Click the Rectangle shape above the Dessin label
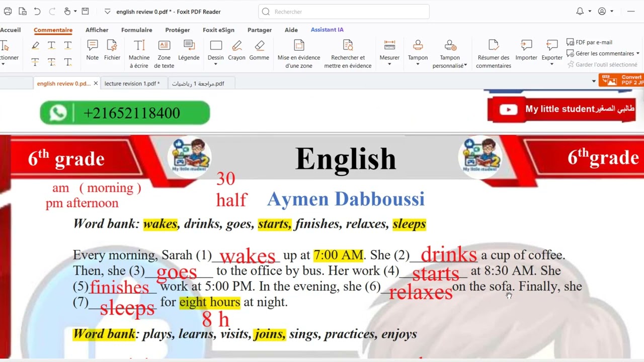This screenshot has height=362, width=644. (216, 46)
